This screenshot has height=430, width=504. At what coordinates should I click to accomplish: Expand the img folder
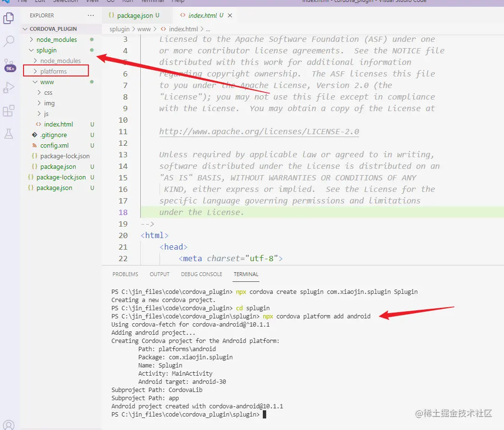point(49,103)
